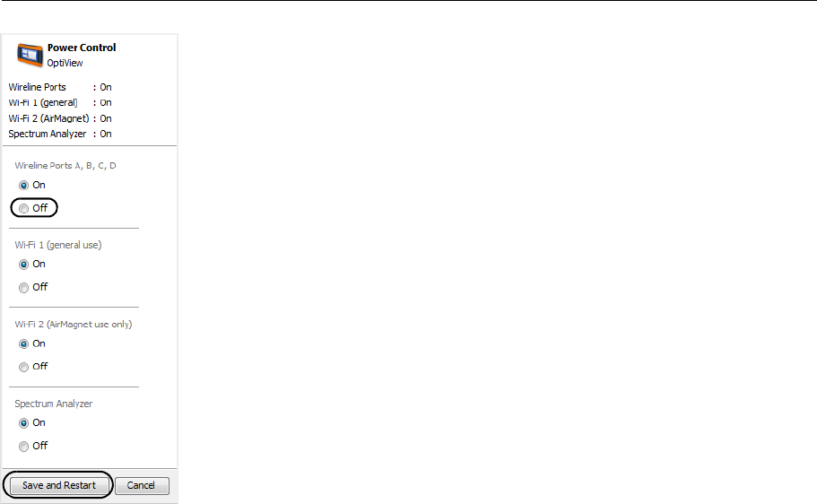Image resolution: width=817 pixels, height=504 pixels.
Task: Click the Spectrum Analyzer section heading
Action: point(53,404)
